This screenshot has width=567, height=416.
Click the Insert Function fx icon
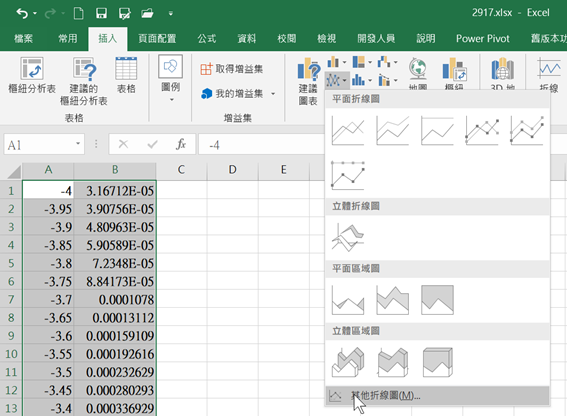coord(181,144)
